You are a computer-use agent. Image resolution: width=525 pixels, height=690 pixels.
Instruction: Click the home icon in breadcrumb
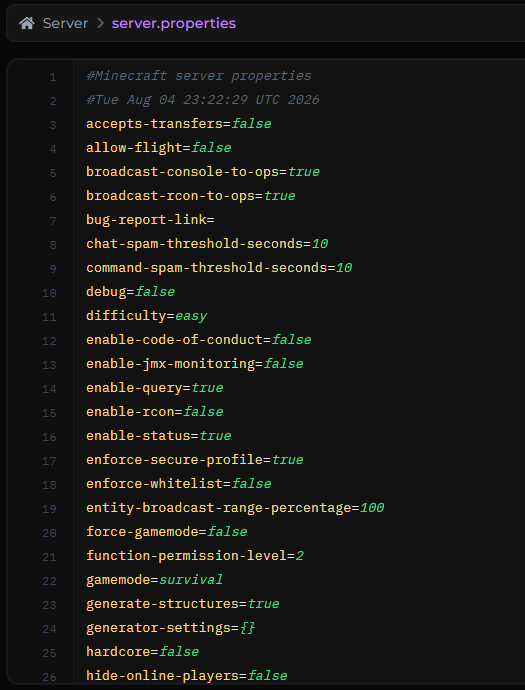point(27,23)
